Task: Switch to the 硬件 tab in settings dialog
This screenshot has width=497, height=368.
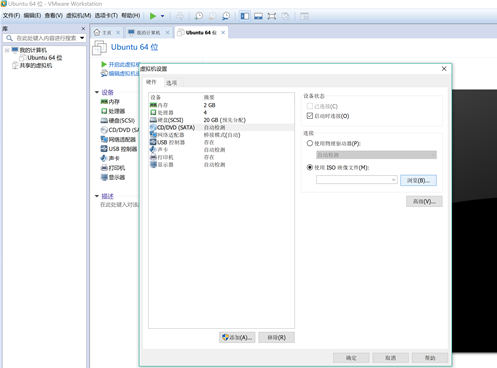Action: tap(151, 82)
